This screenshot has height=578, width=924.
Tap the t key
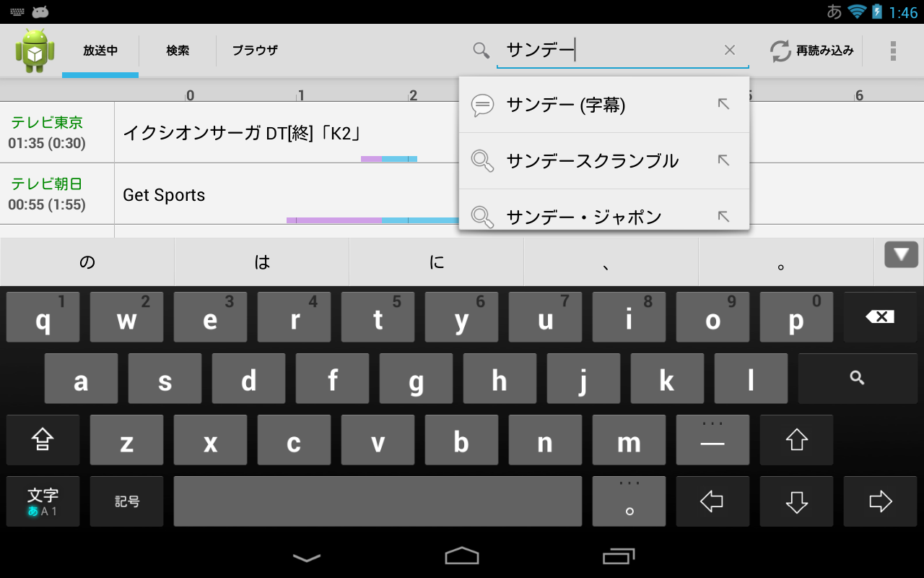click(378, 317)
